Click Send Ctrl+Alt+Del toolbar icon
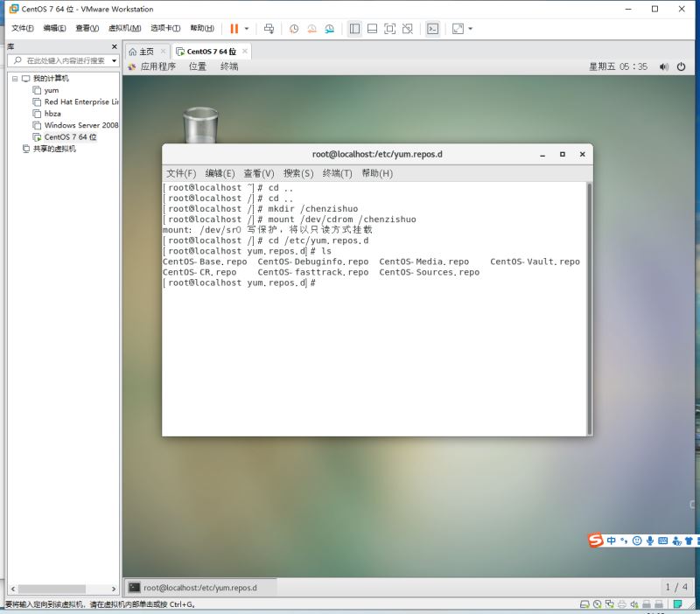Screen dimensions: 700x614 pos(269,29)
